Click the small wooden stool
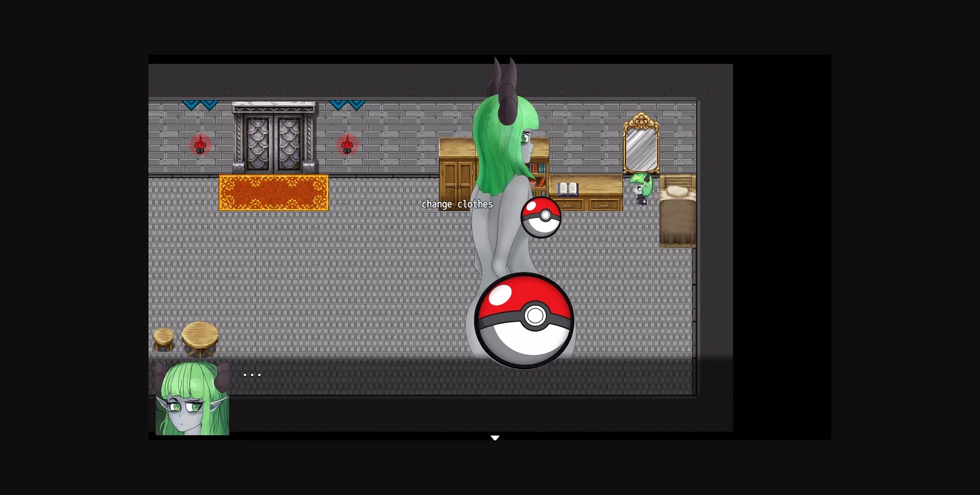Viewport: 980px width, 495px height. [x=163, y=339]
